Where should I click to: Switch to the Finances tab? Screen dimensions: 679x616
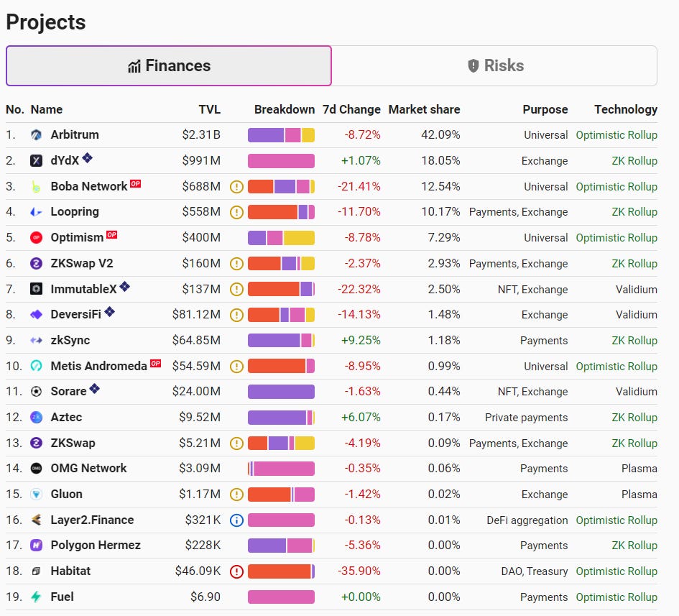(169, 66)
